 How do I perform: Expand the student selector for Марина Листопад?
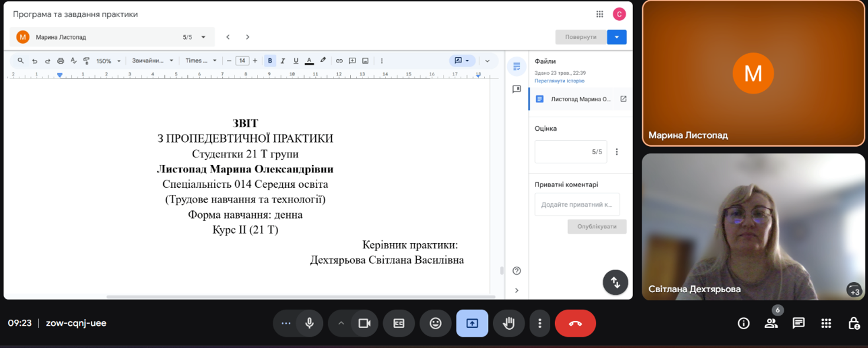click(x=203, y=37)
